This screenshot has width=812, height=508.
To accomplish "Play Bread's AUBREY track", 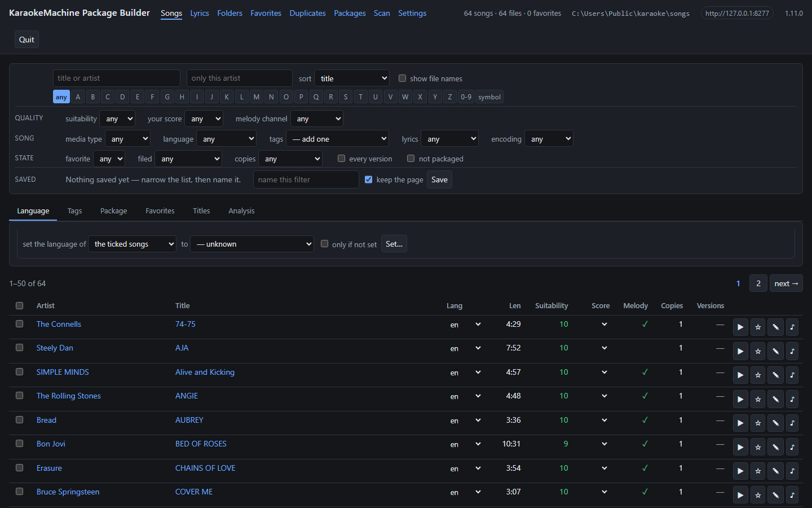I will point(740,423).
